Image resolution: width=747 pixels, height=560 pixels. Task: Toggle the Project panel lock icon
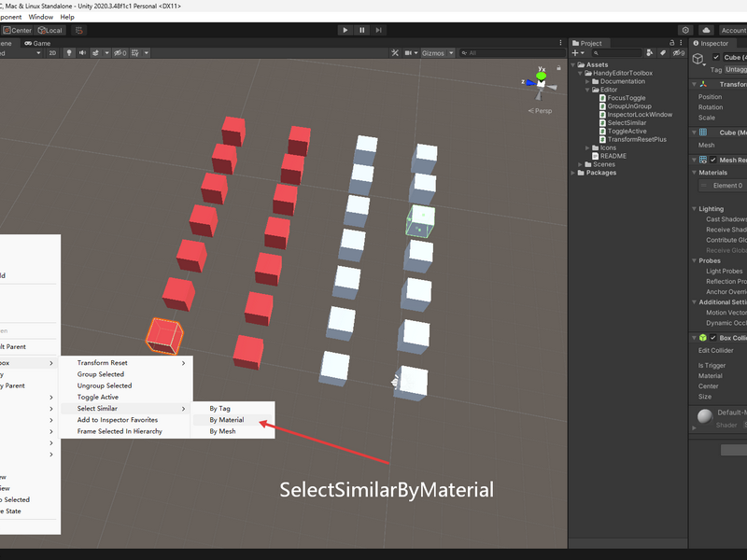(672, 43)
